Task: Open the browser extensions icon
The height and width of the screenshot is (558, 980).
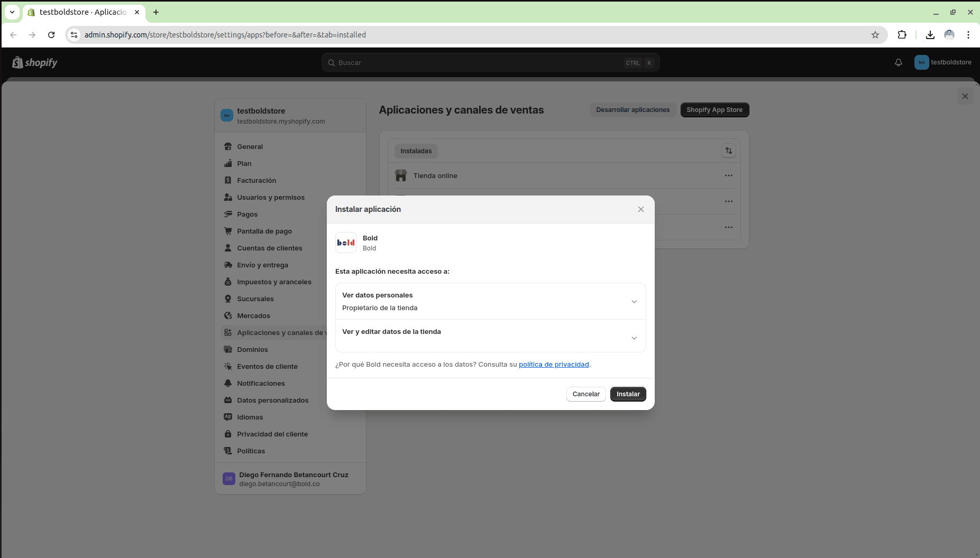Action: (902, 35)
